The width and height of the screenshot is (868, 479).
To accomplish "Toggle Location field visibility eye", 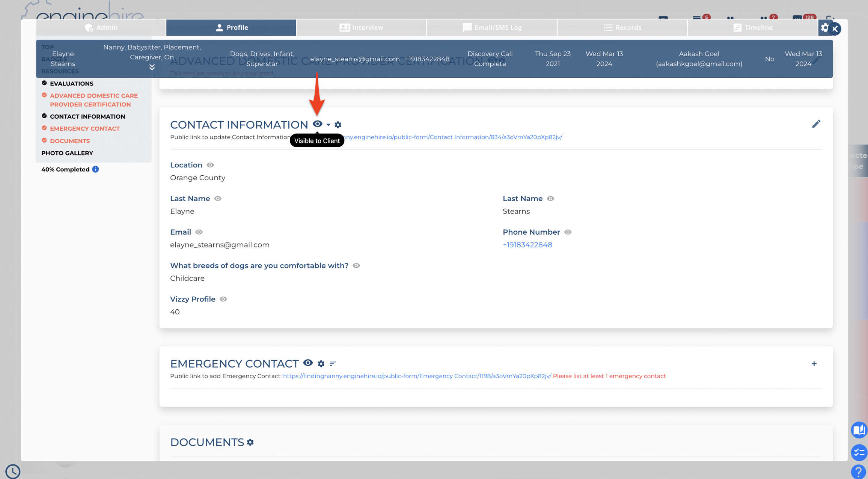I will (x=210, y=165).
